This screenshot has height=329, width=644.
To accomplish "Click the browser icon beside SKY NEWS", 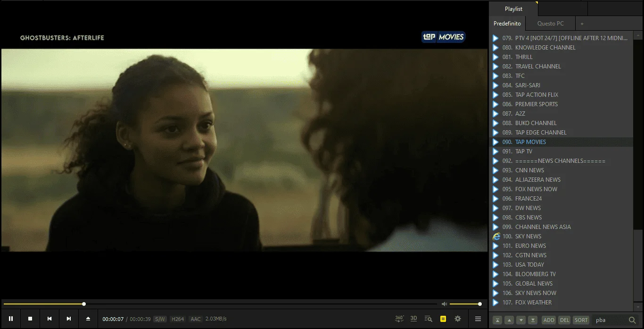I will pyautogui.click(x=496, y=236).
